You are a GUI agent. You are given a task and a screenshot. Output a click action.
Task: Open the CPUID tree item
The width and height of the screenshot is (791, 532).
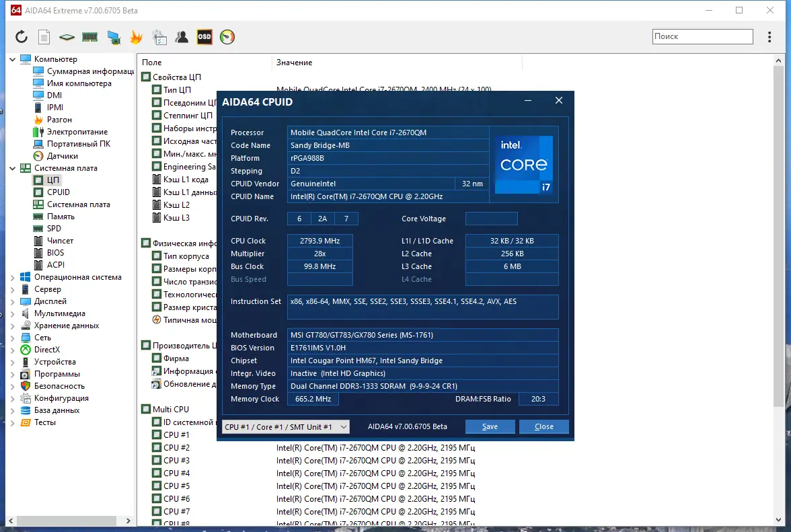click(x=51, y=192)
